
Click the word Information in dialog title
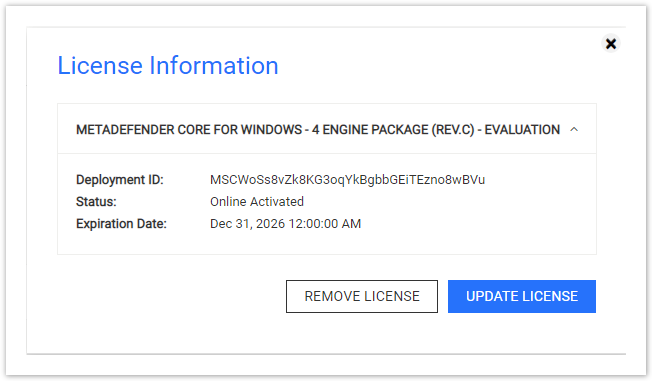pos(214,66)
